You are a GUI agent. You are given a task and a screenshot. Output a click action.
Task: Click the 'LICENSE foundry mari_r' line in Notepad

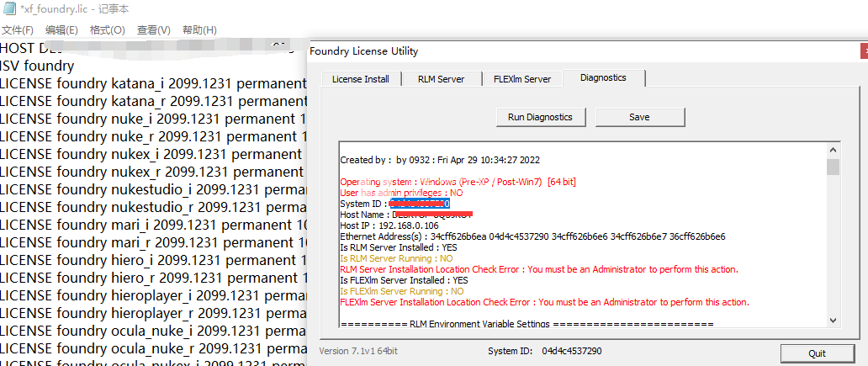pos(153,243)
